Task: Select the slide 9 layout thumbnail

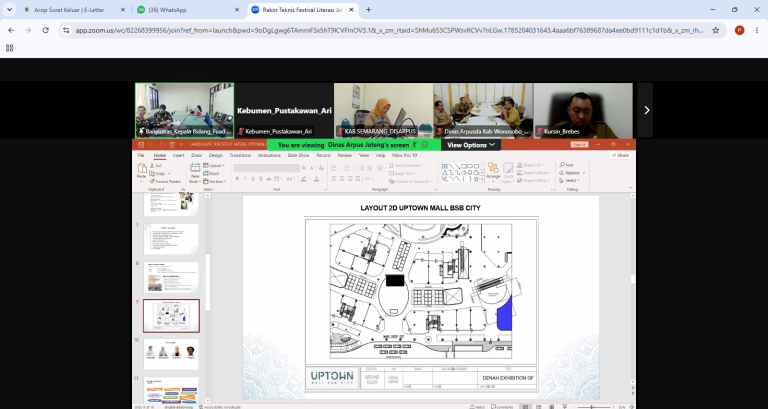Action: (x=171, y=316)
